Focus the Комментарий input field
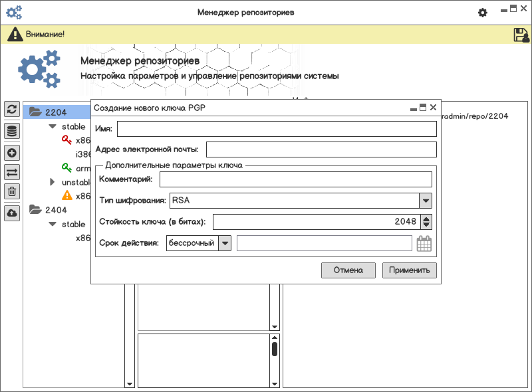Viewport: 532px width, 392px height. [296, 179]
